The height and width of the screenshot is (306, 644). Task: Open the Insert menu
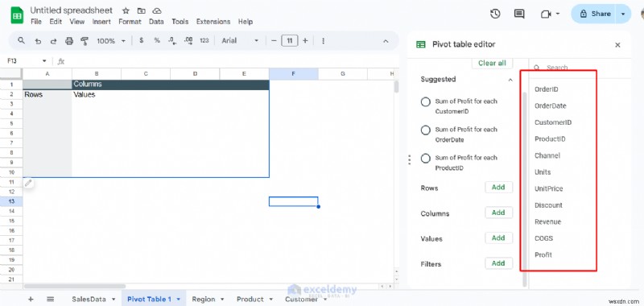click(101, 22)
